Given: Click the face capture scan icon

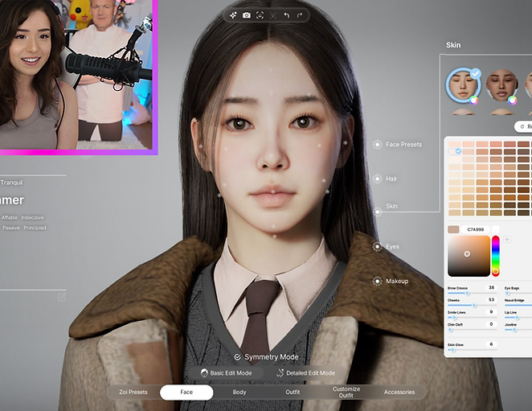Looking at the screenshot, I should point(260,15).
